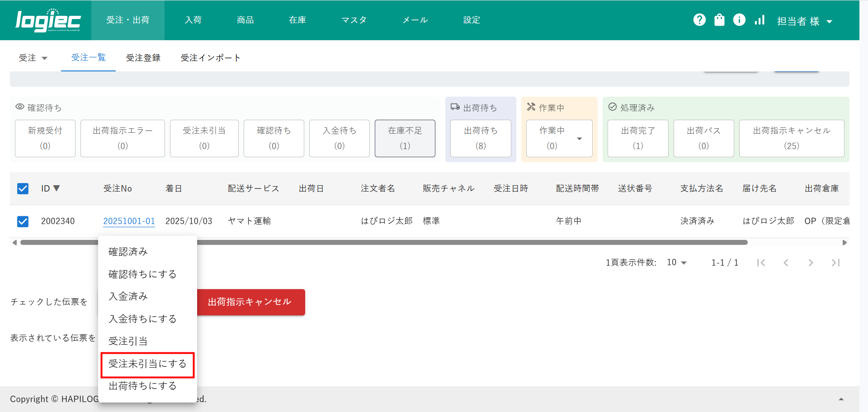Viewport: 868px width, 412px height.
Task: Click the logiec logo
Action: coord(48,21)
